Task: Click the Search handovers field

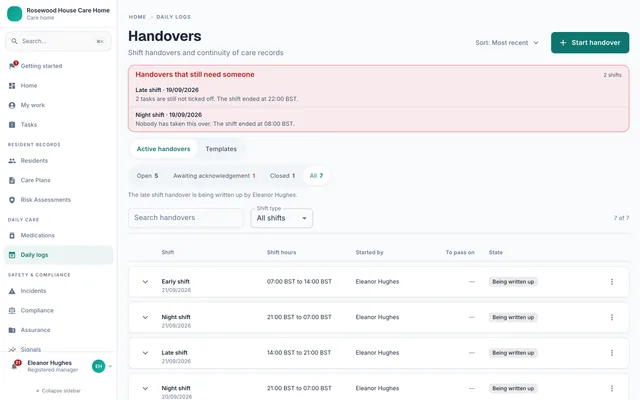Action: tap(186, 218)
